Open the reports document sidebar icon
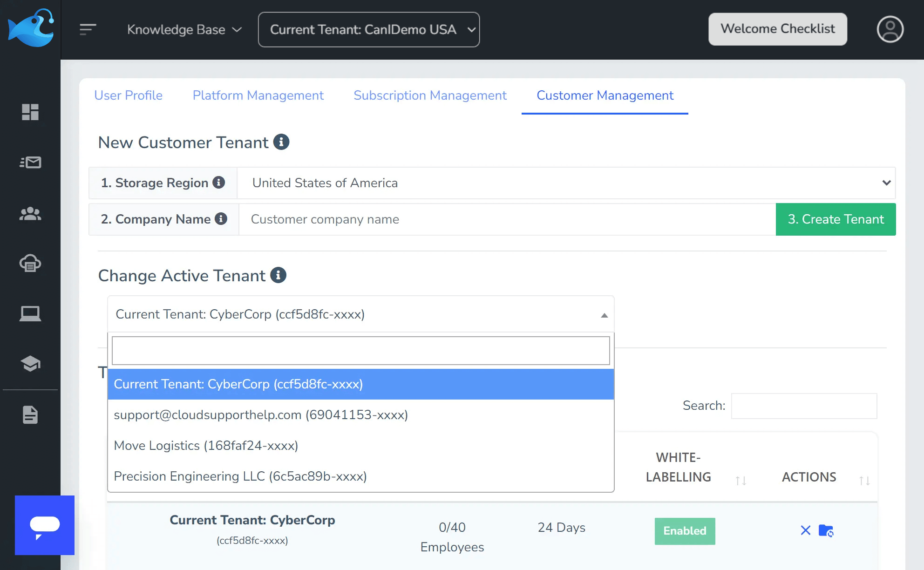 (30, 414)
